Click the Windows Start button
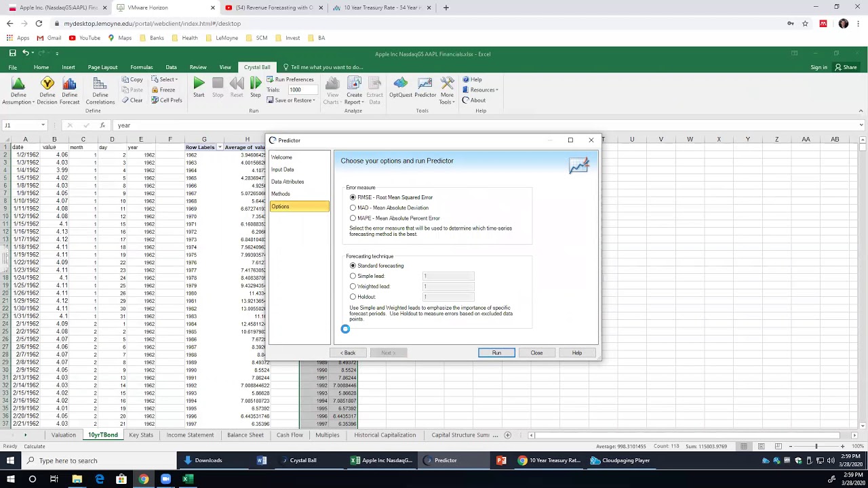 (x=10, y=460)
